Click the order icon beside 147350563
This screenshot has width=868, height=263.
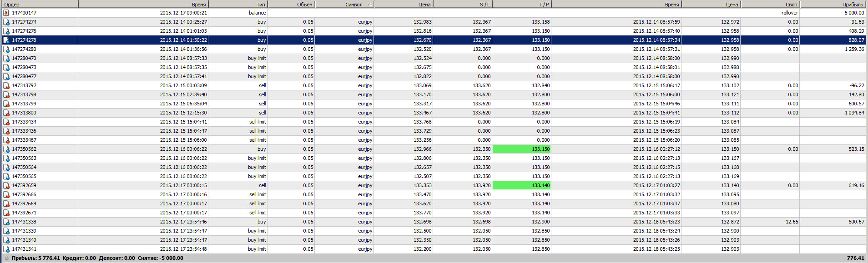tap(6, 158)
